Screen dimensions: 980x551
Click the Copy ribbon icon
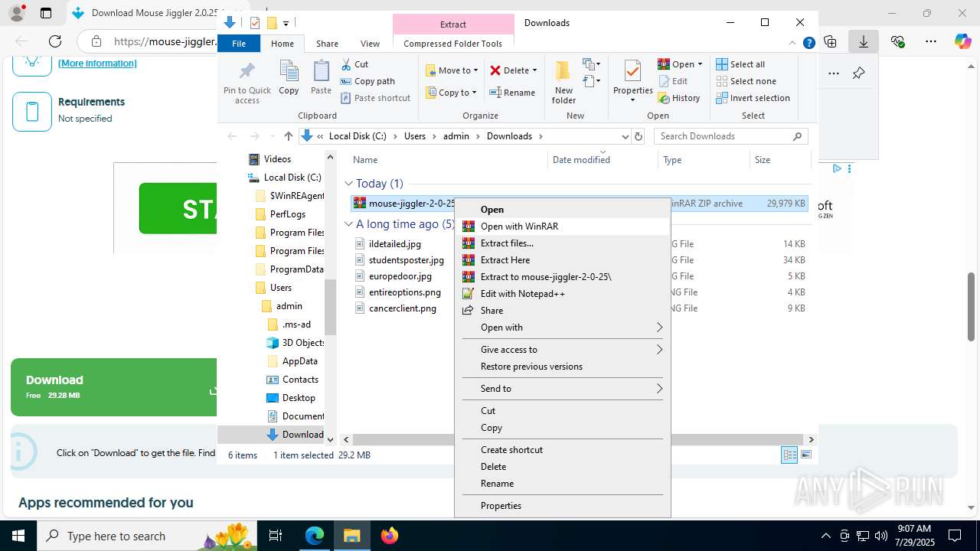coord(289,78)
